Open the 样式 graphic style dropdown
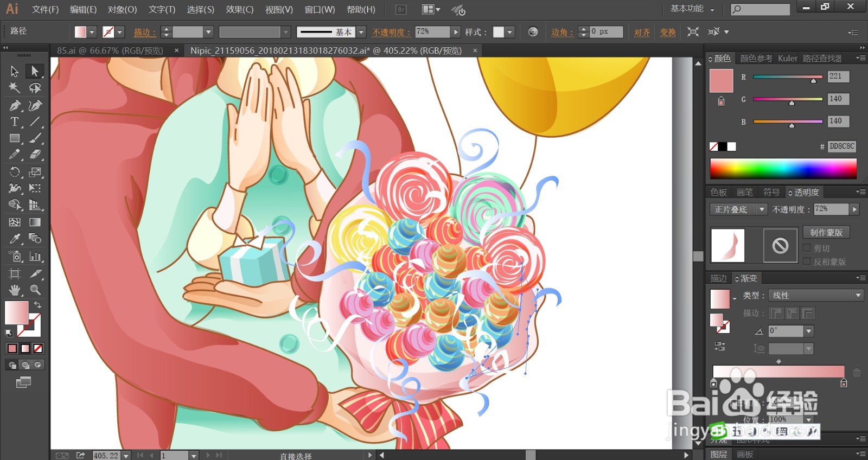 (x=509, y=32)
